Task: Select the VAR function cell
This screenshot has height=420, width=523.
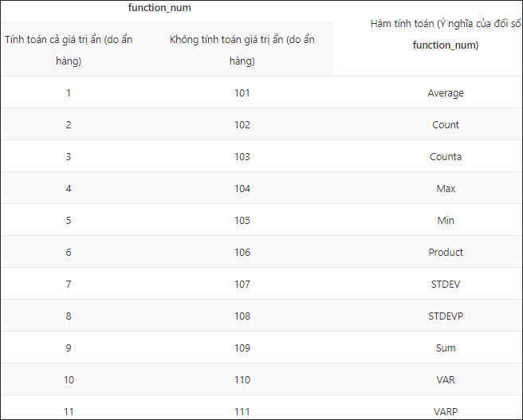Action: tap(445, 380)
